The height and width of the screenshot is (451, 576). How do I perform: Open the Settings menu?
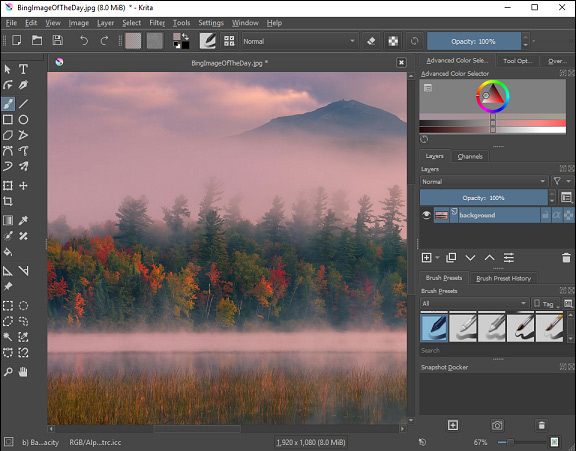pos(211,23)
